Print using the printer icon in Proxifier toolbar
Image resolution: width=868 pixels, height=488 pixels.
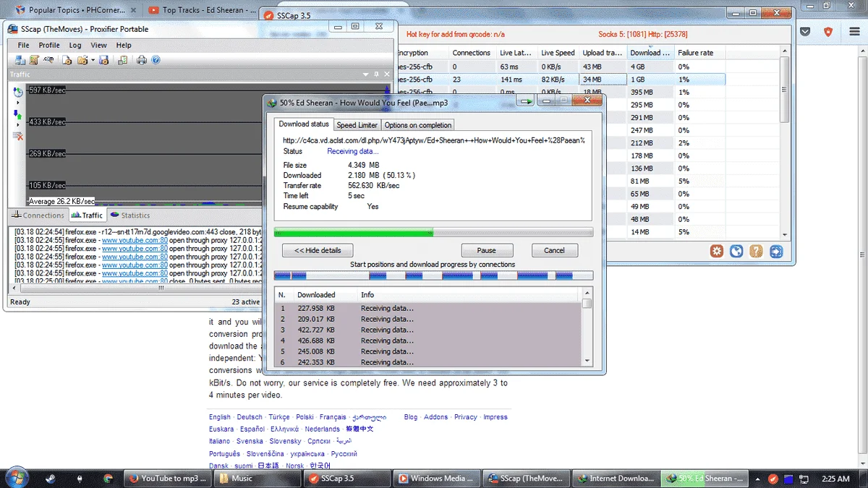(x=142, y=60)
